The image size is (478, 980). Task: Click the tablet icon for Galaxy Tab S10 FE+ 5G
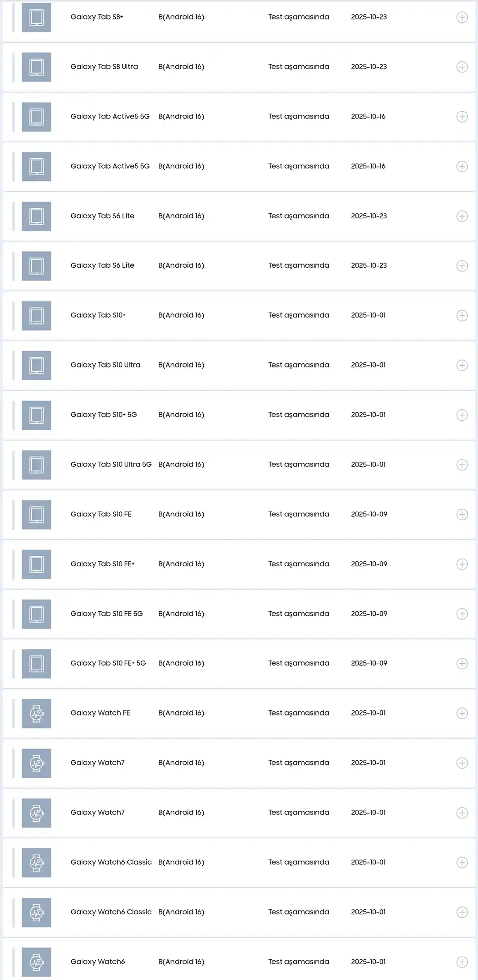pyautogui.click(x=36, y=664)
